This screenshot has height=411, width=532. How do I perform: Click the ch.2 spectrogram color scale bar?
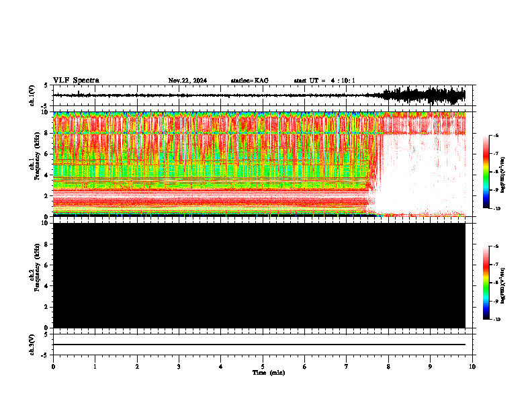(x=486, y=283)
